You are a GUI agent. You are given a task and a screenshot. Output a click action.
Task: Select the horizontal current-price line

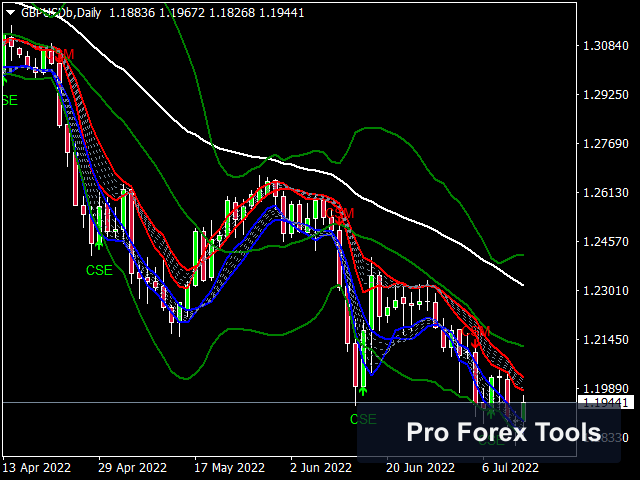(290, 402)
